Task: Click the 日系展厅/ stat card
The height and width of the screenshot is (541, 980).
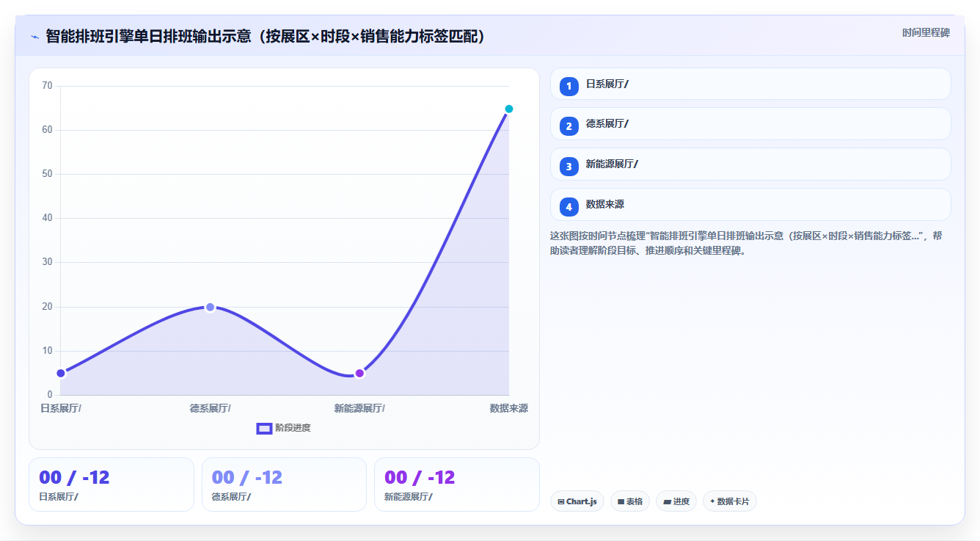Action: tap(111, 484)
